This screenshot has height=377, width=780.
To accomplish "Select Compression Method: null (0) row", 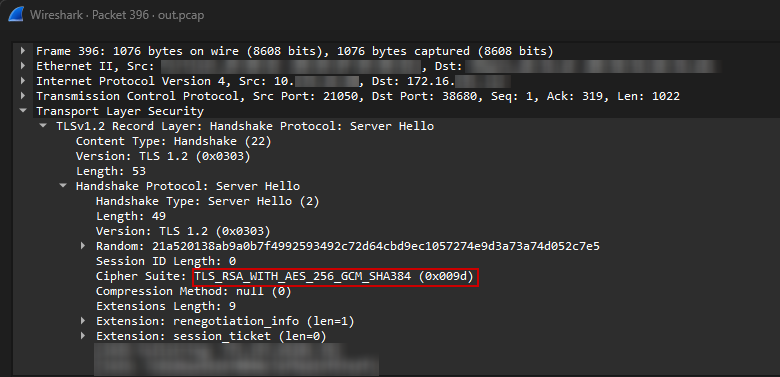I will [x=194, y=291].
